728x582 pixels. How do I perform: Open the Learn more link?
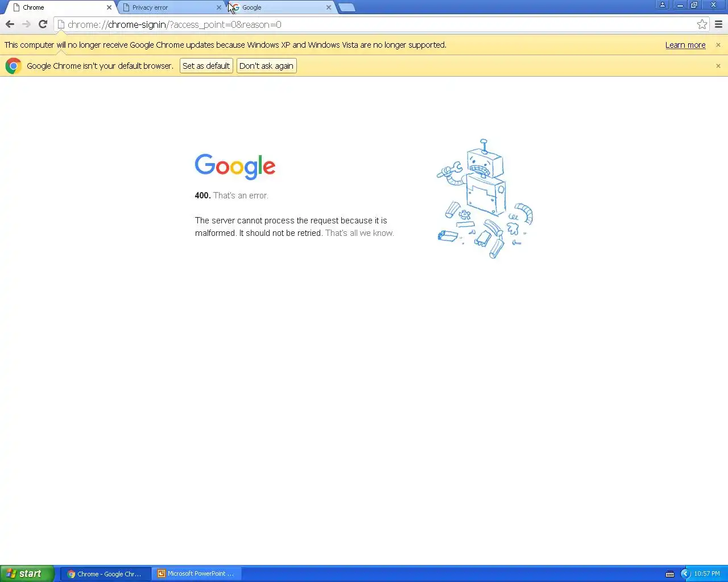tap(685, 45)
